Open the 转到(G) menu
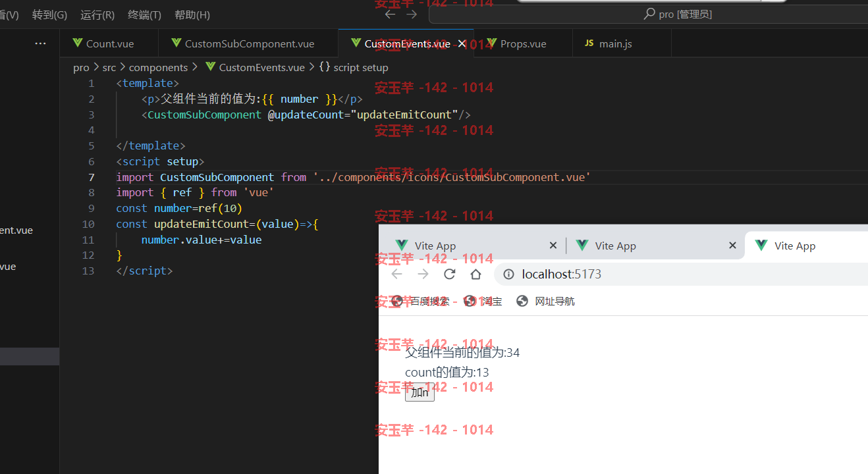Viewport: 868px width, 474px height. (49, 14)
